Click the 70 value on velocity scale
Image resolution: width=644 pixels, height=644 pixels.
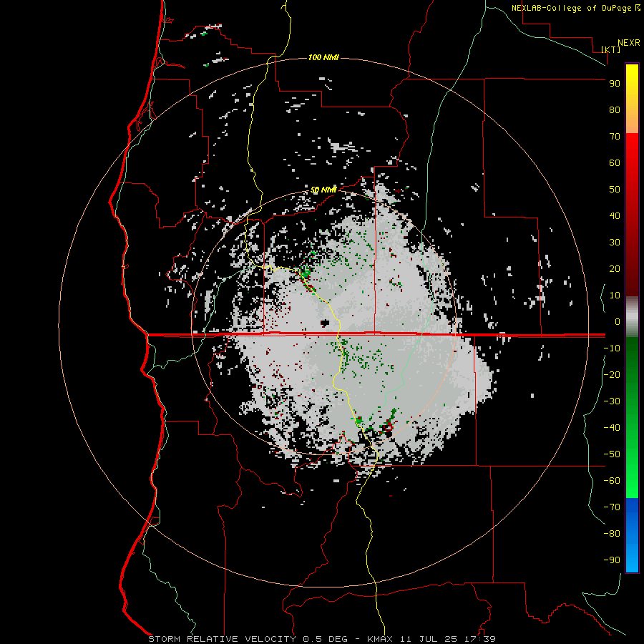pyautogui.click(x=615, y=137)
